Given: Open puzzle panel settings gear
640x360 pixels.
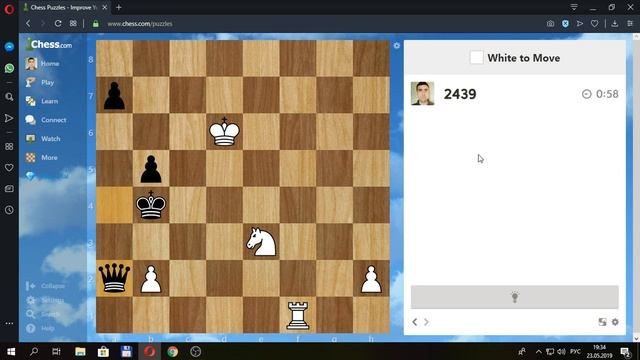Looking at the screenshot, I should coord(615,322).
